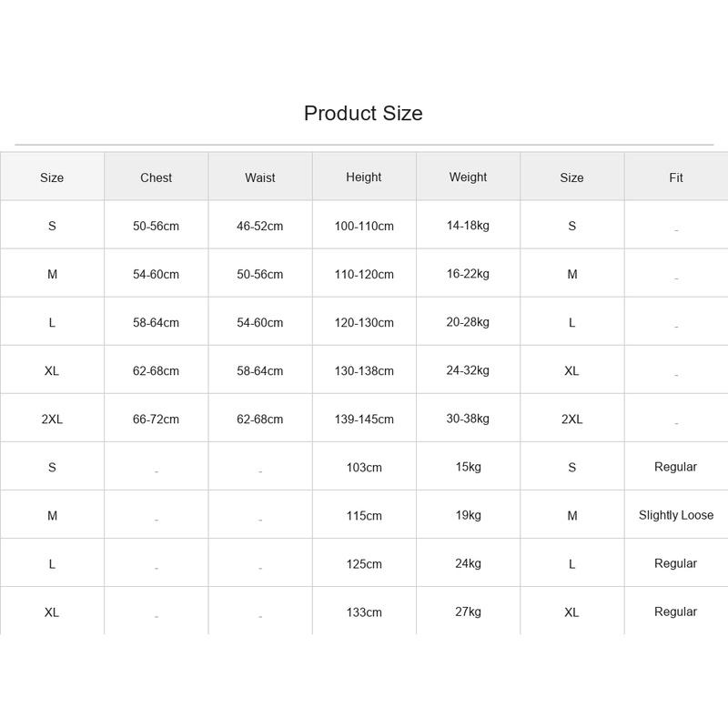The width and height of the screenshot is (728, 728).
Task: Click the 46-52cm waist cell
Action: (260, 226)
